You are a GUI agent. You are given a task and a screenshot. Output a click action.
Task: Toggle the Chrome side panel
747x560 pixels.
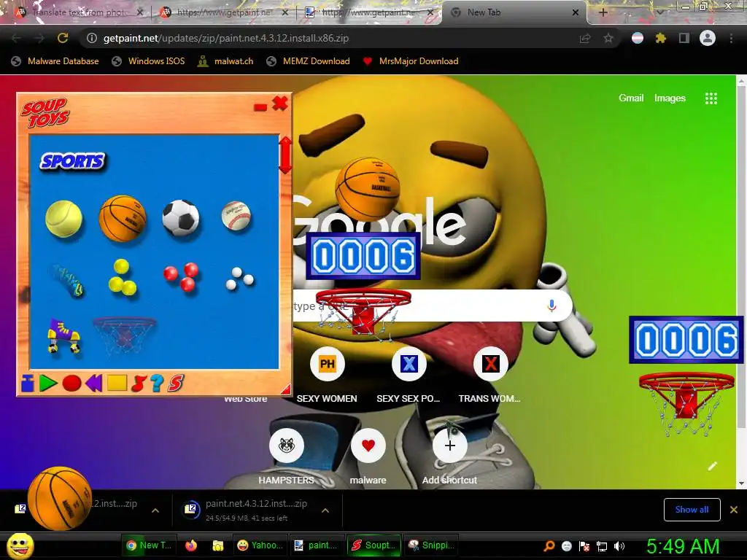click(x=684, y=38)
